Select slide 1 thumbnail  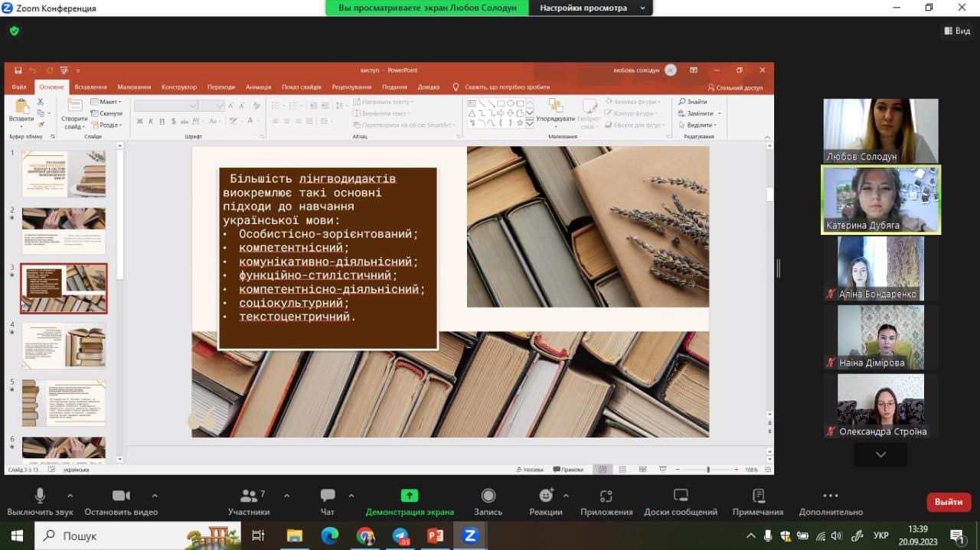click(64, 174)
